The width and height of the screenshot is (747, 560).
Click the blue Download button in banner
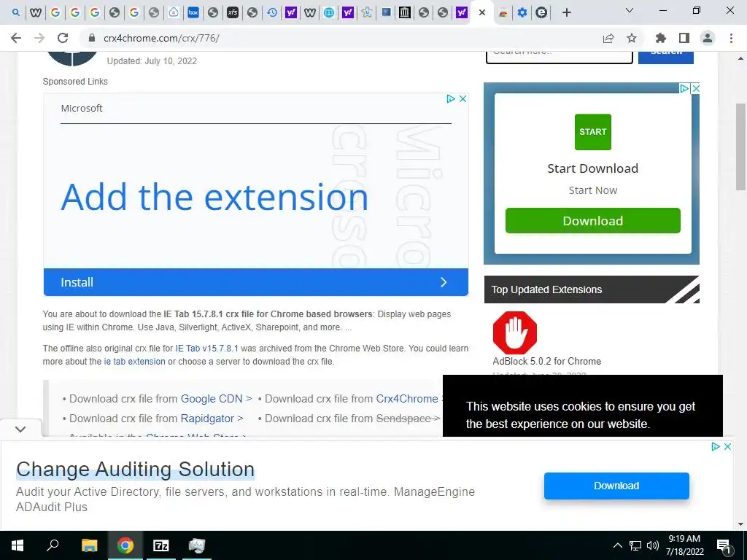616,486
